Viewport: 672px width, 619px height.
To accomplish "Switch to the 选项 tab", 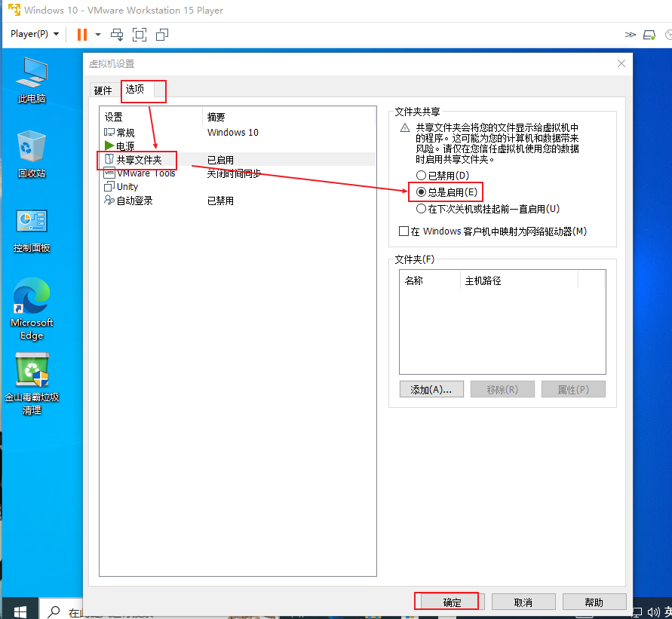I will (134, 89).
